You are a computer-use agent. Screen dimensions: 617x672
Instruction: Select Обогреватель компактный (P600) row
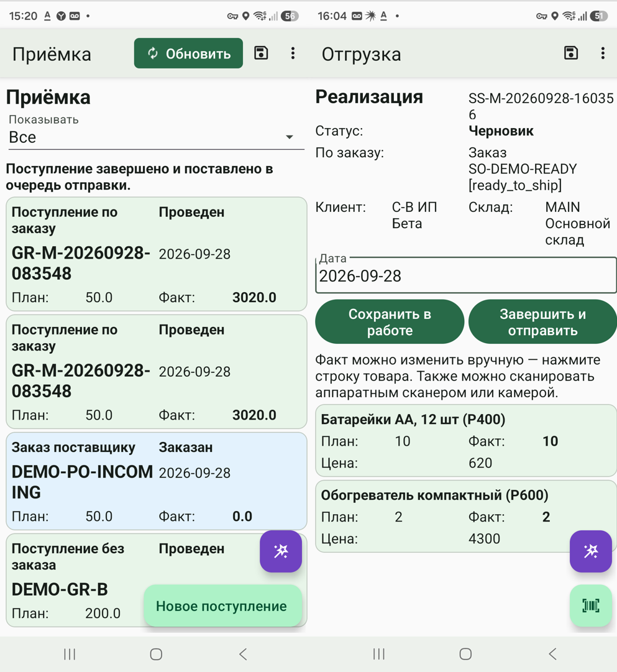click(x=466, y=517)
